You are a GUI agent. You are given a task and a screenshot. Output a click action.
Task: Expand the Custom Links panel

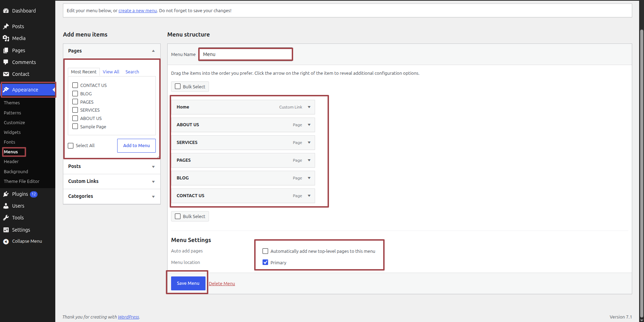click(x=112, y=182)
